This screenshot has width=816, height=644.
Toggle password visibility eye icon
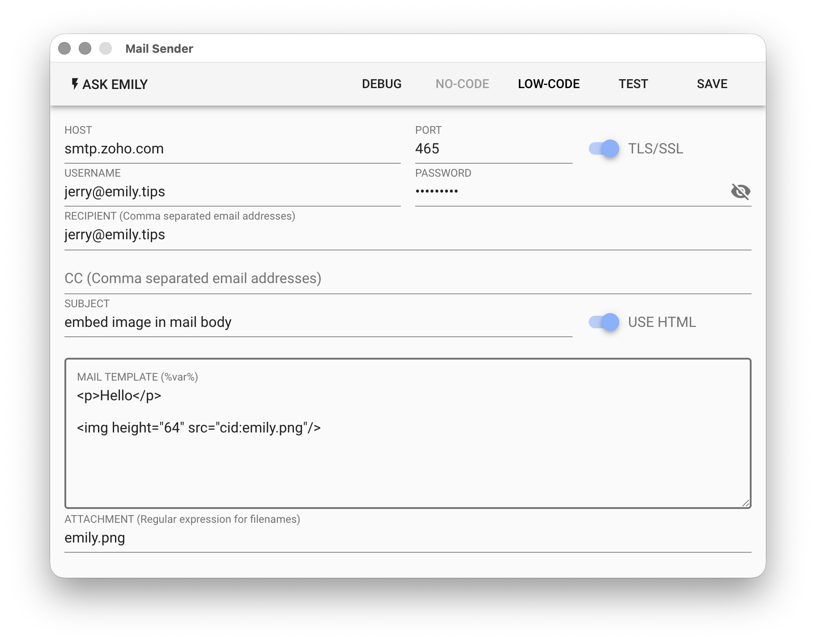click(740, 191)
